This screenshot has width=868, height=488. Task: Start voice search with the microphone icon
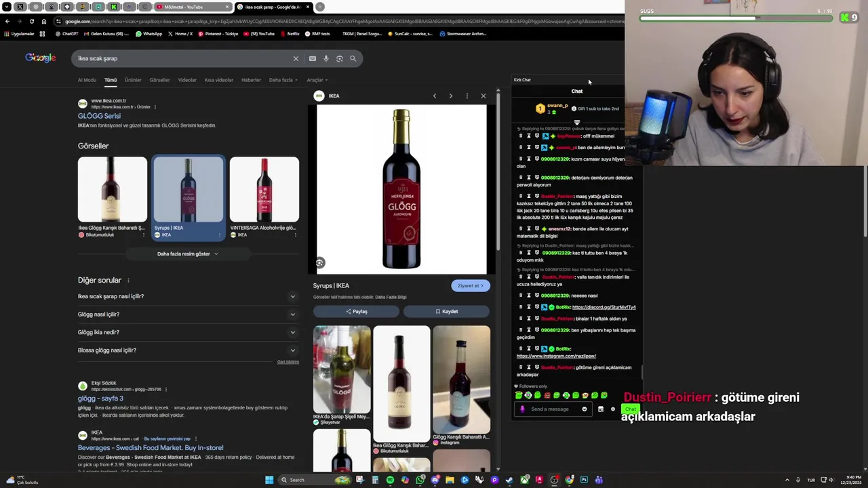(326, 58)
